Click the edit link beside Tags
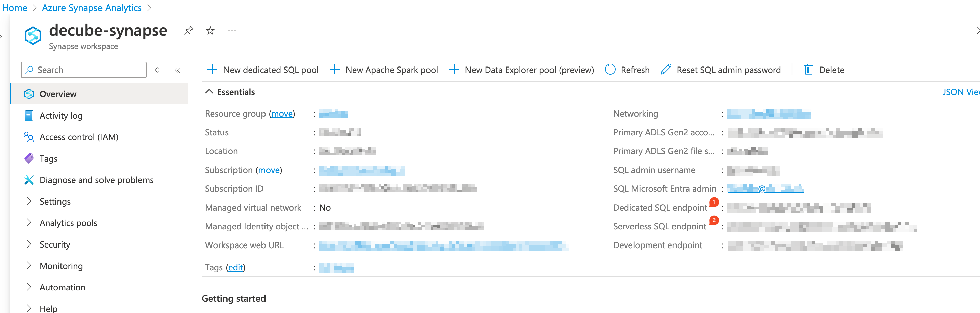 pyautogui.click(x=235, y=267)
